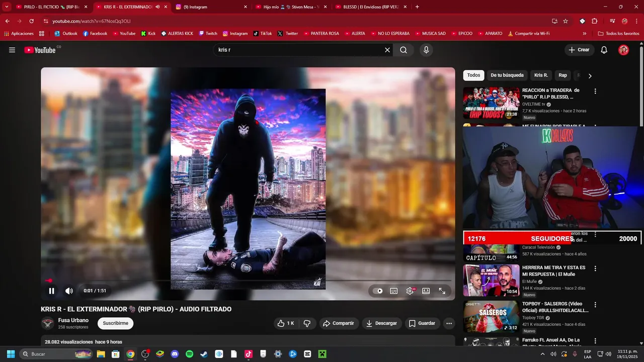This screenshot has height=362, width=644.
Task: Like the video with thumbs up
Action: (x=286, y=323)
